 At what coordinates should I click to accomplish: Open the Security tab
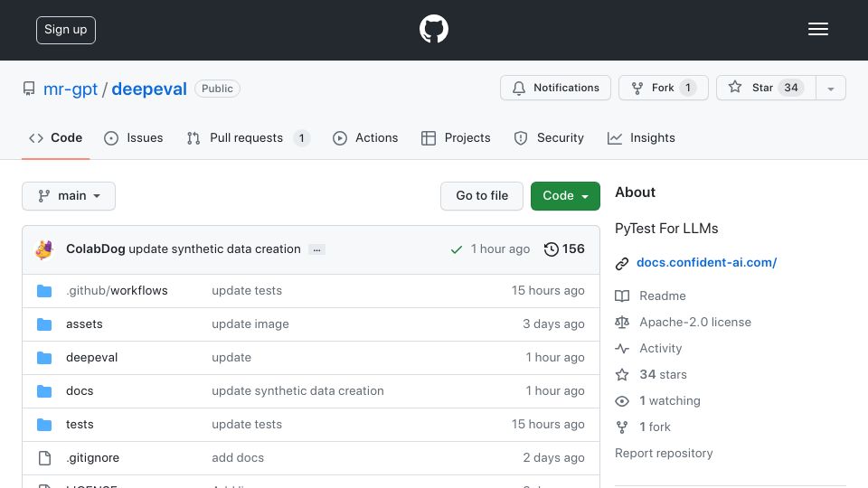(x=549, y=137)
